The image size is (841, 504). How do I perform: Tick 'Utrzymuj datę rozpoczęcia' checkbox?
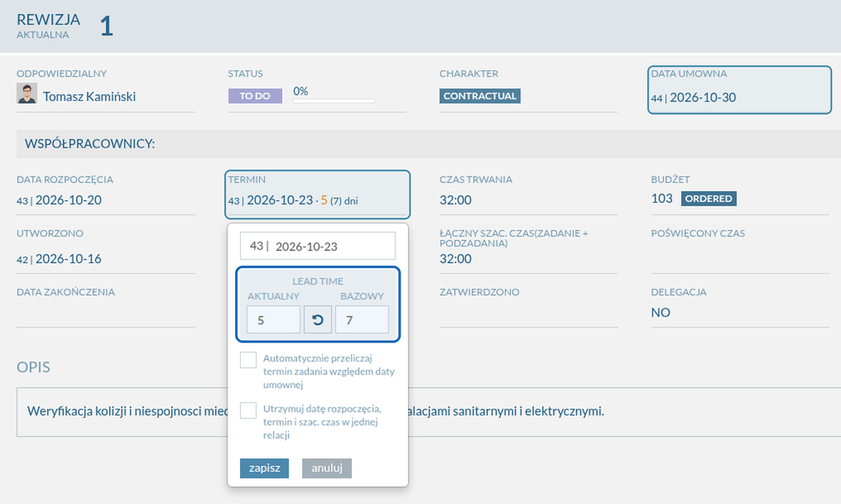(248, 410)
